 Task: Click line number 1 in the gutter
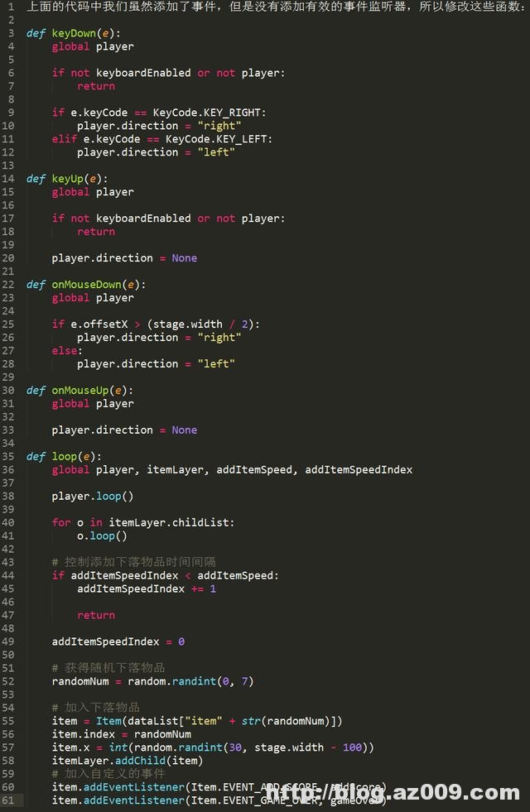(x=11, y=7)
